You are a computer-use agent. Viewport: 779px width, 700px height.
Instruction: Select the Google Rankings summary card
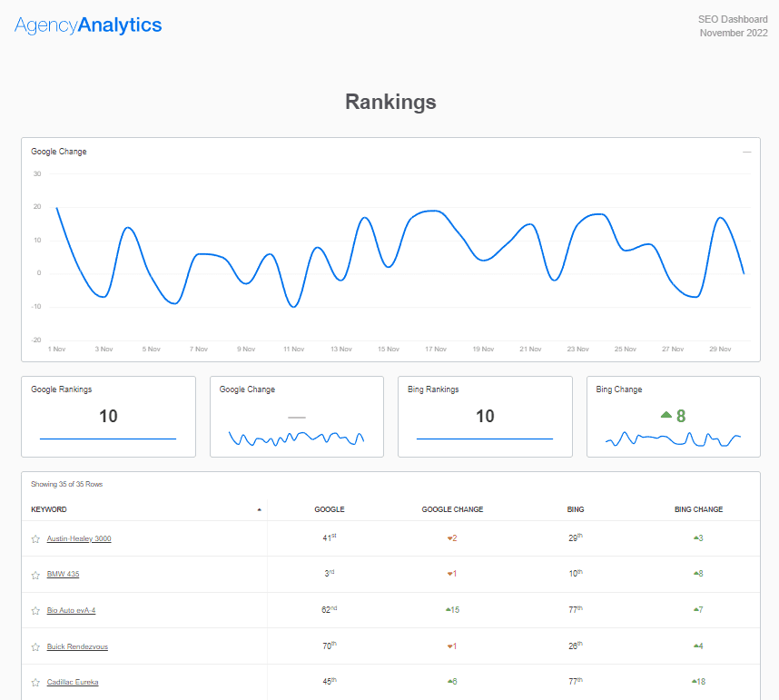[108, 416]
